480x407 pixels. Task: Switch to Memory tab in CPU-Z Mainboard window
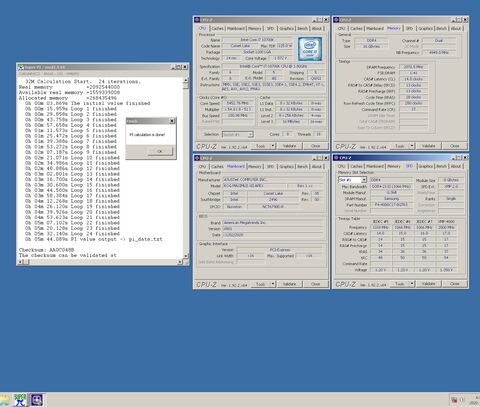coord(255,166)
